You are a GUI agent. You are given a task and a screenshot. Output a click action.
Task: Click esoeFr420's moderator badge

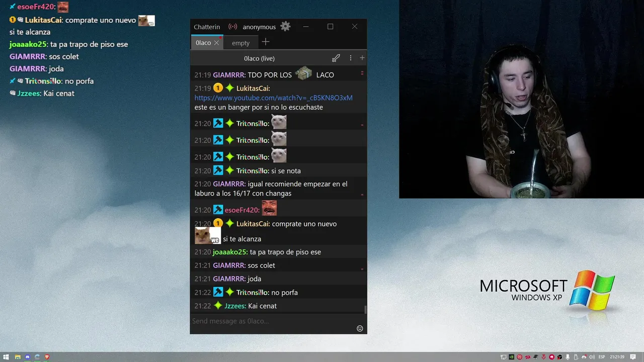coord(218,210)
